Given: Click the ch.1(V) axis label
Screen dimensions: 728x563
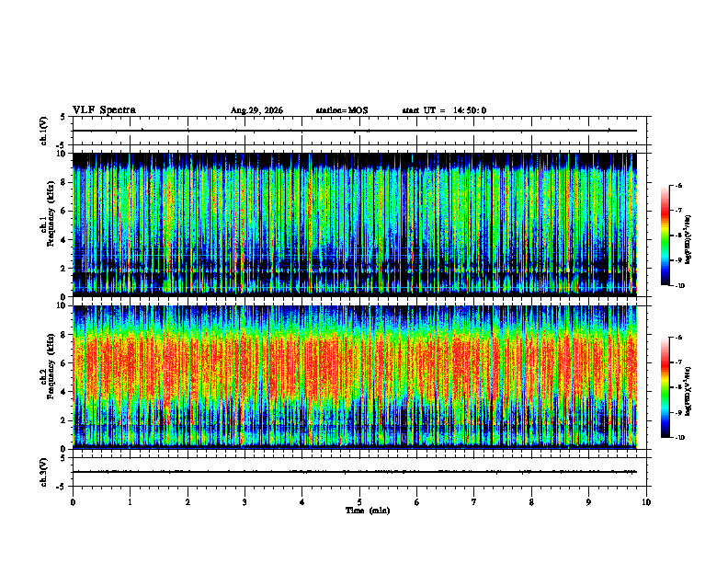Looking at the screenshot, I should click(44, 131).
